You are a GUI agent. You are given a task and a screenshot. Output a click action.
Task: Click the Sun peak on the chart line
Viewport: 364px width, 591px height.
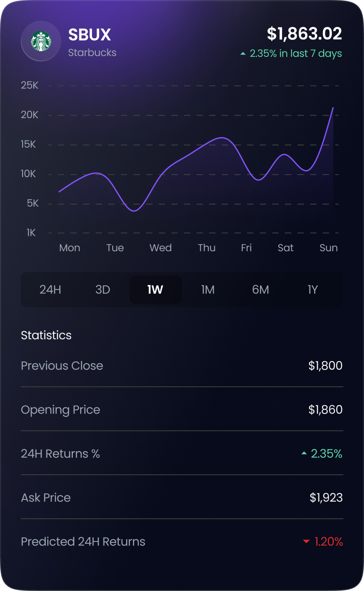[333, 108]
